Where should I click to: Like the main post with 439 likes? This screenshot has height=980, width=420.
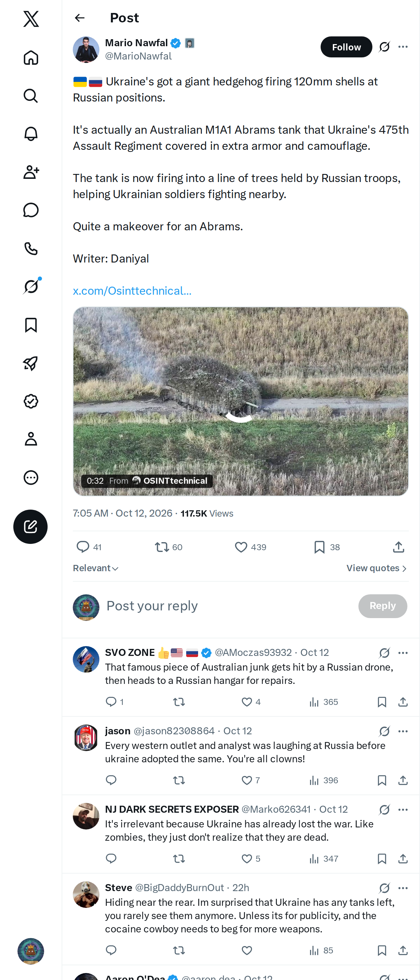250,547
